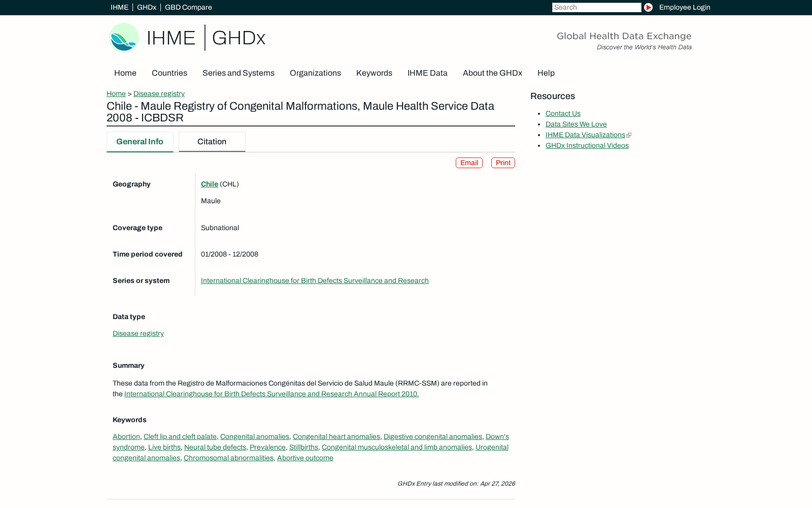812x508 pixels.
Task: Open Contact Us in Resources
Action: coord(563,113)
